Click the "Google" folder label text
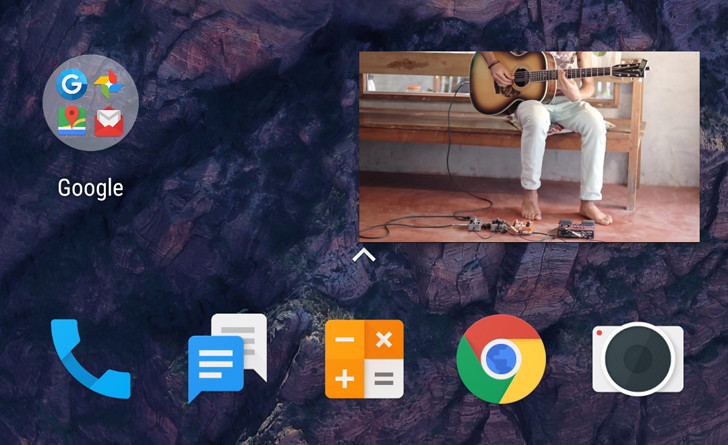The width and height of the screenshot is (728, 445). pos(90,188)
